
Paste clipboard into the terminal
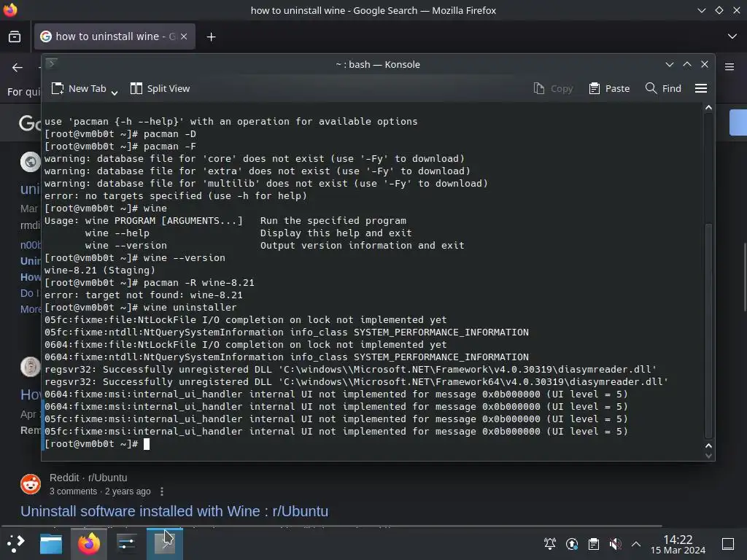(609, 88)
